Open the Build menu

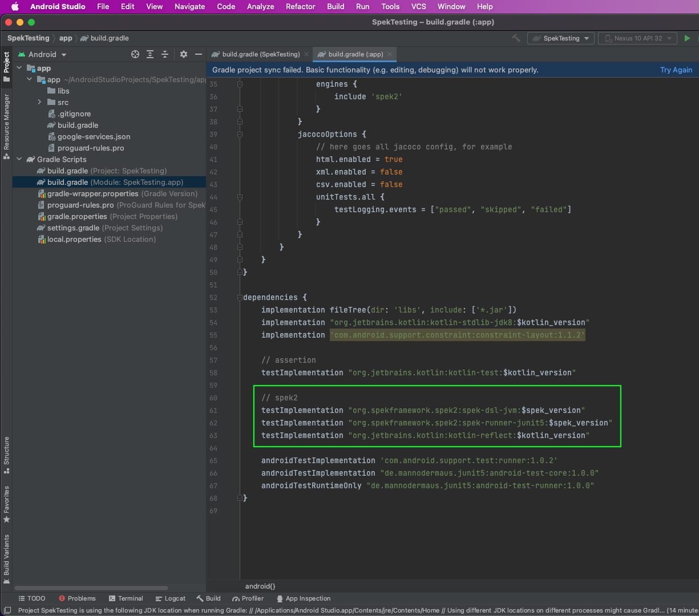(336, 6)
